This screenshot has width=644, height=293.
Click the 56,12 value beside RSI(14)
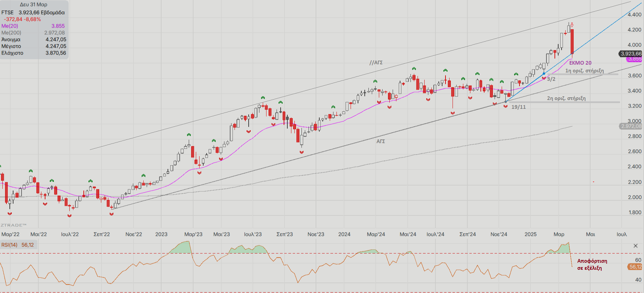28,245
